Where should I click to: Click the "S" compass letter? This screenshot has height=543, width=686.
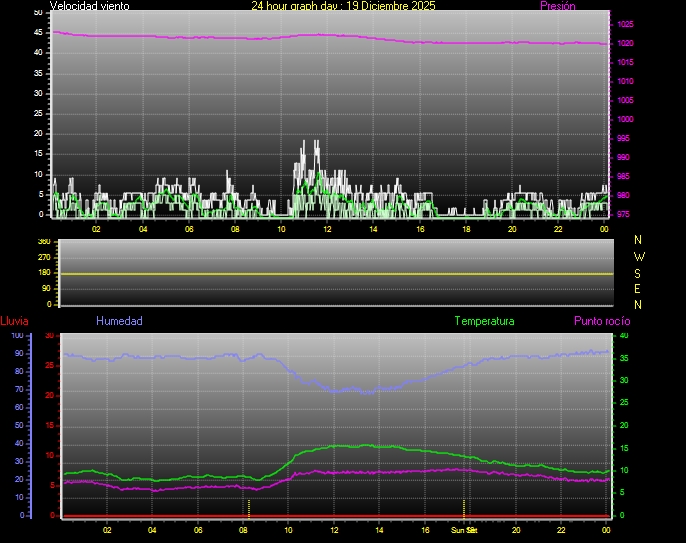point(639,272)
